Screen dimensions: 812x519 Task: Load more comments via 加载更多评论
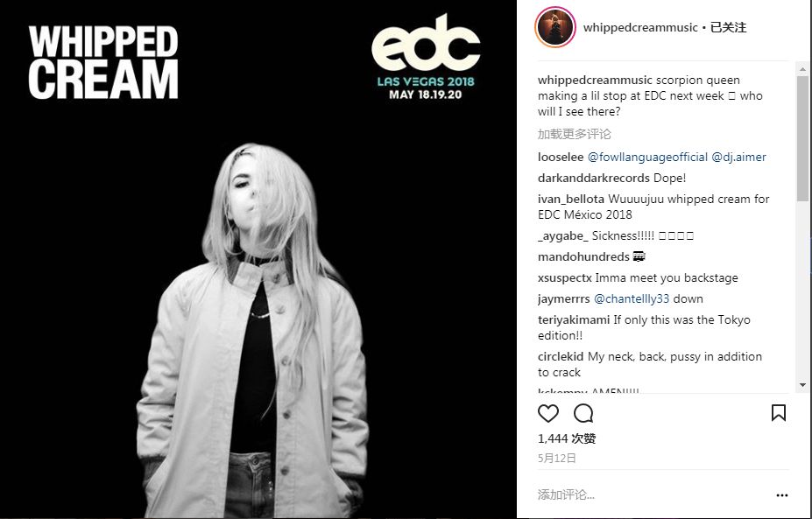[575, 134]
